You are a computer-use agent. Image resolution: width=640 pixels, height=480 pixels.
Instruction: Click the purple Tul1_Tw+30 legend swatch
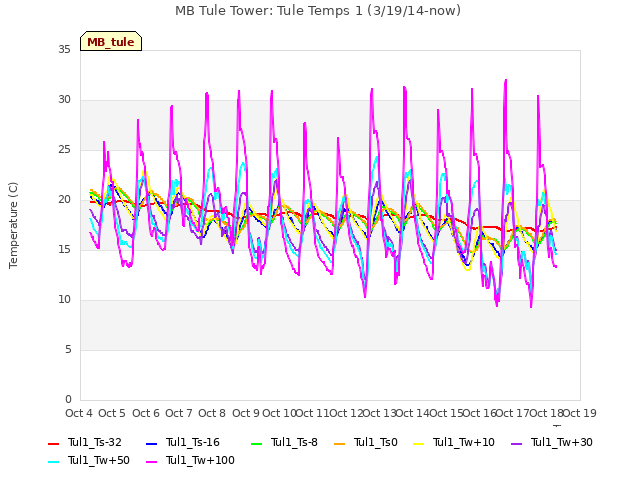click(516, 443)
